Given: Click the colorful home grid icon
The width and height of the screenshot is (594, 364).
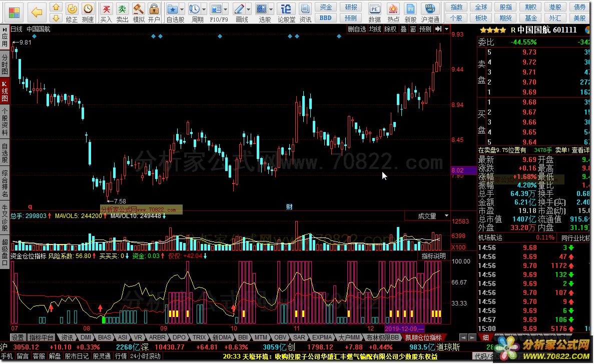Looking at the screenshot, I should click(14, 12).
